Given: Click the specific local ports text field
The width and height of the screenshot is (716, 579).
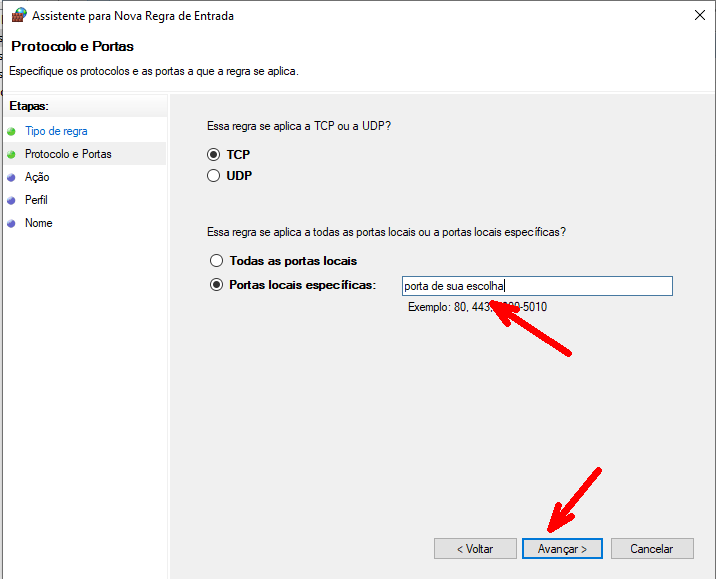Looking at the screenshot, I should click(536, 286).
